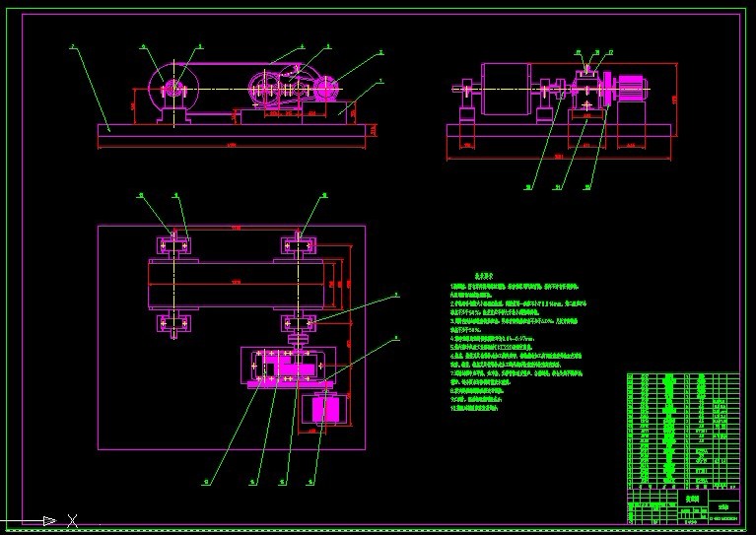Click the overall length dimension under front view
This screenshot has height=535, width=756.
(232, 145)
